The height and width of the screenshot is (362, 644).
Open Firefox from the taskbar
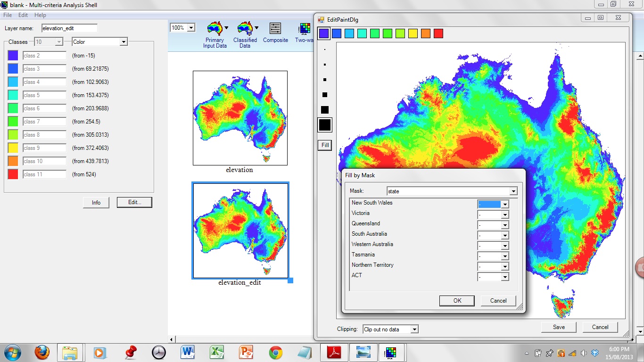[42, 352]
